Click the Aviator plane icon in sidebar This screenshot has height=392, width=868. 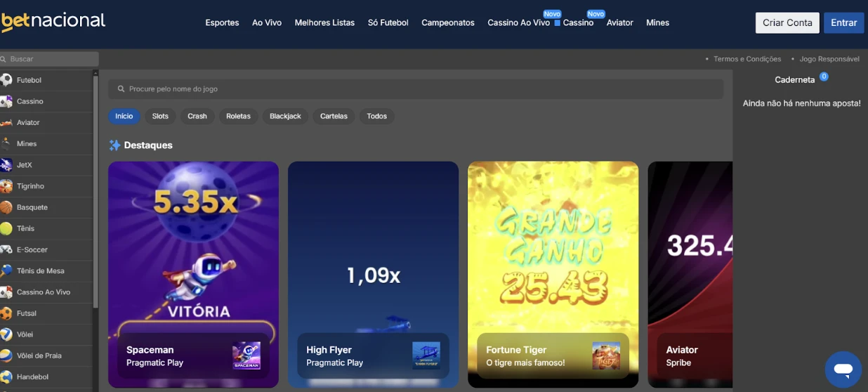[6, 122]
